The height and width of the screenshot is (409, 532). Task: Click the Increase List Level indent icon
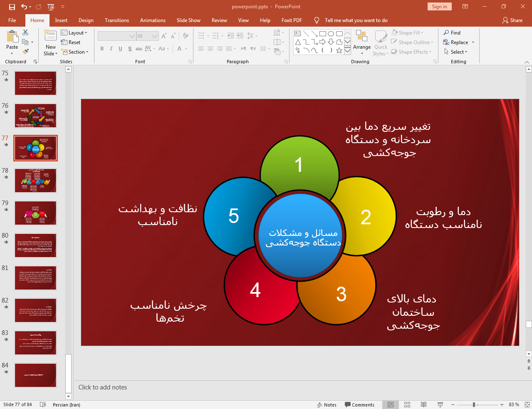(240, 36)
